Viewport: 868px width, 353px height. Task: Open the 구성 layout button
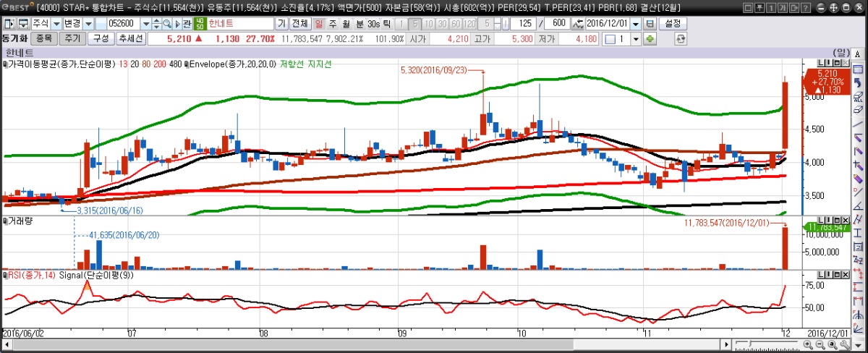coord(101,38)
